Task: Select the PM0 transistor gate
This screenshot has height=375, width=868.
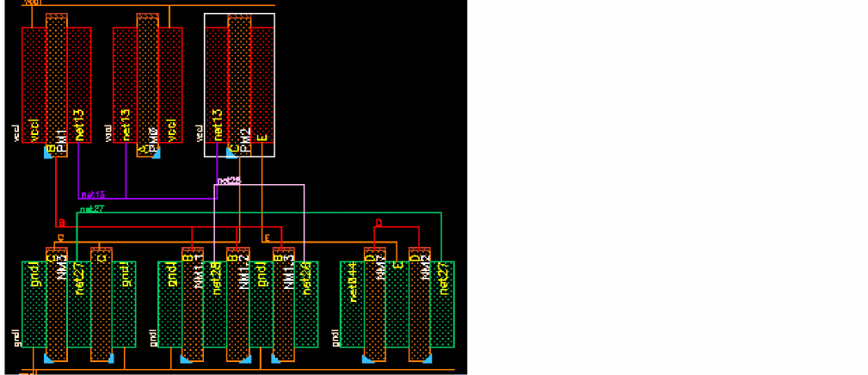Action: tap(148, 85)
